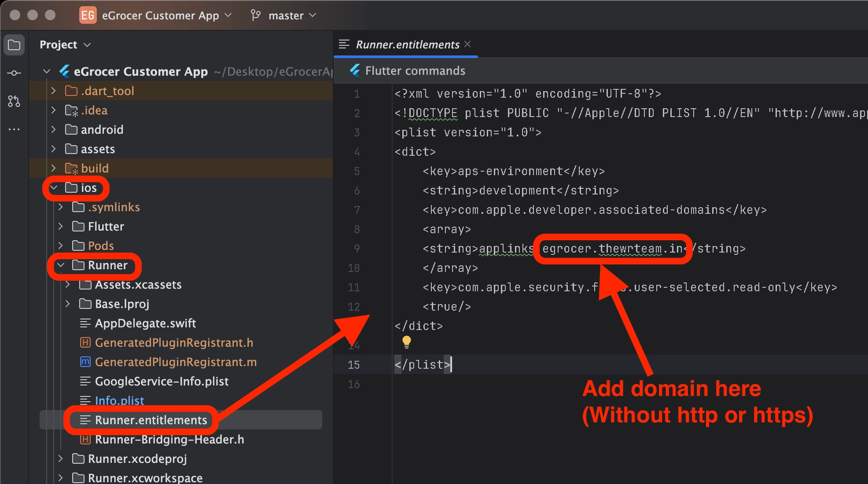Open the Project tool window folder icon
The image size is (868, 484).
coord(14,45)
